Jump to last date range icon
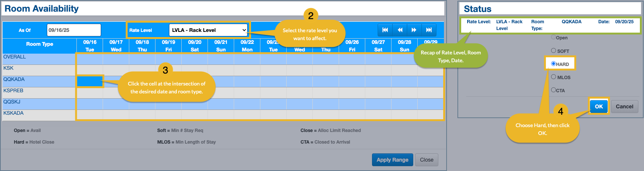The width and height of the screenshot is (644, 171). pyautogui.click(x=429, y=30)
